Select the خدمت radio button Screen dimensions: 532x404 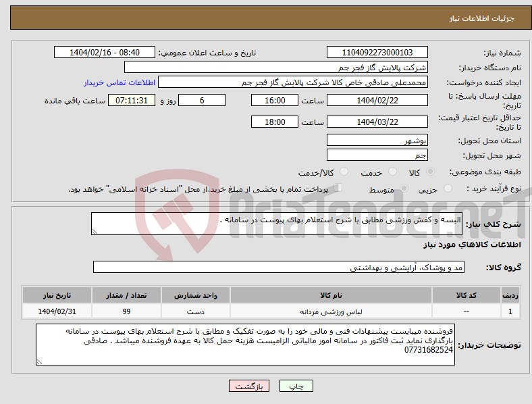point(392,172)
